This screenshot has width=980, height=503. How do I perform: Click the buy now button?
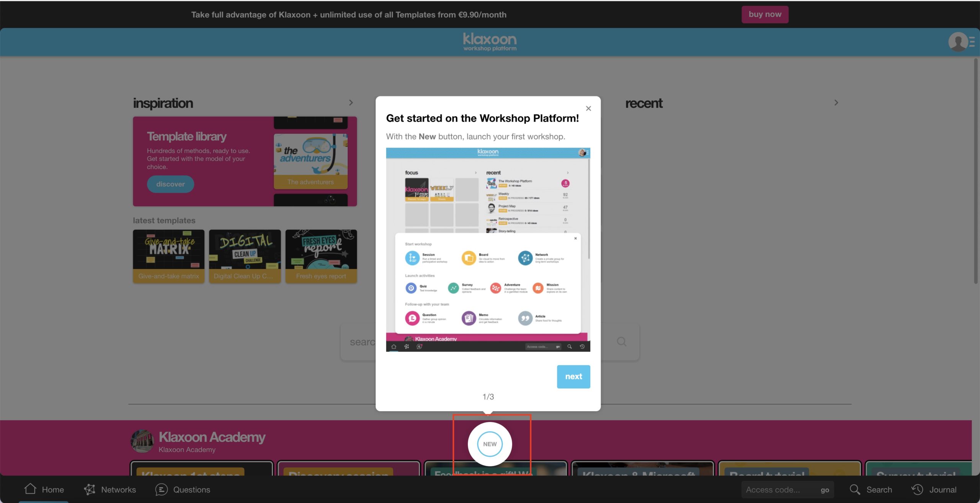point(764,14)
